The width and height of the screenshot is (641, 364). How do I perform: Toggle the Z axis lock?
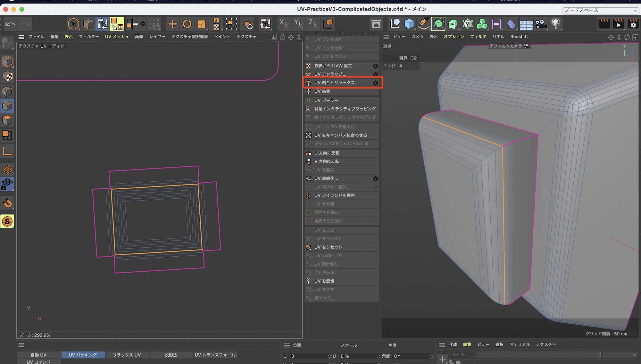pos(313,24)
